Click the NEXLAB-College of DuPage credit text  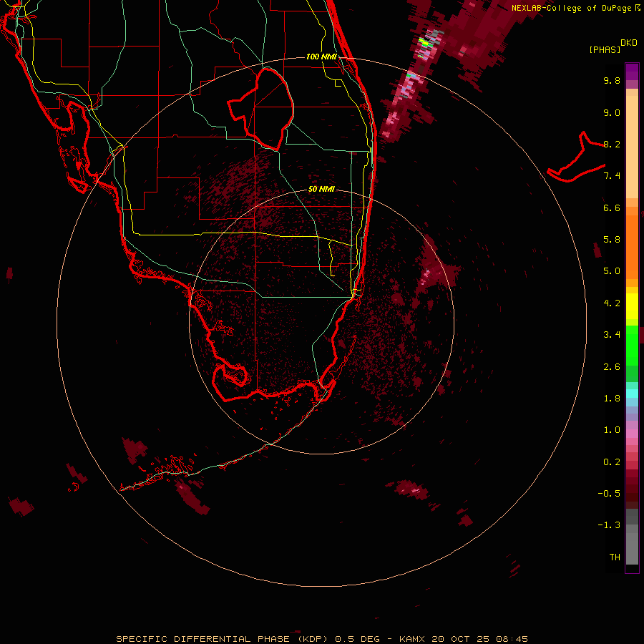click(x=575, y=8)
